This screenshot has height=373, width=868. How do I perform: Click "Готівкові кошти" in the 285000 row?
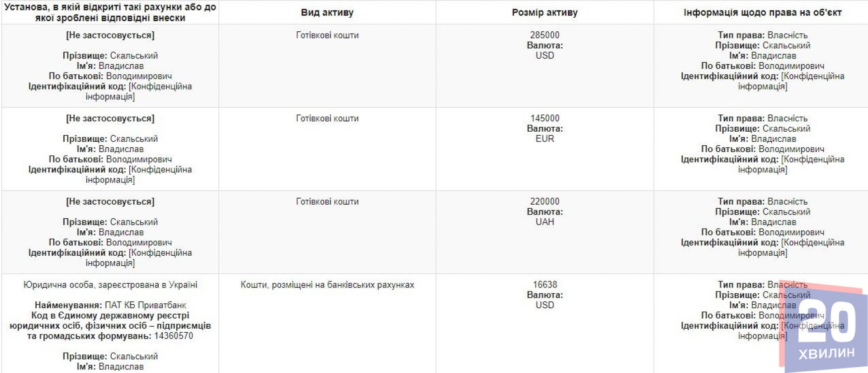tap(327, 35)
